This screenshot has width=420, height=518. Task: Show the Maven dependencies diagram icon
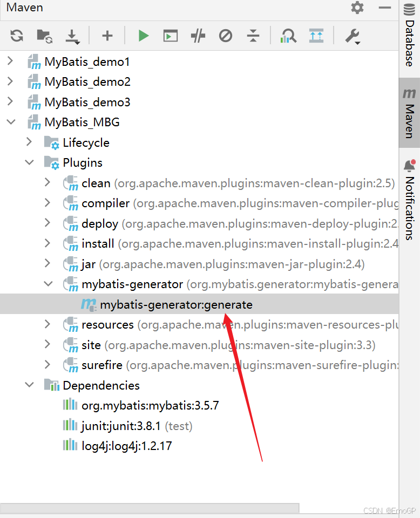(288, 36)
